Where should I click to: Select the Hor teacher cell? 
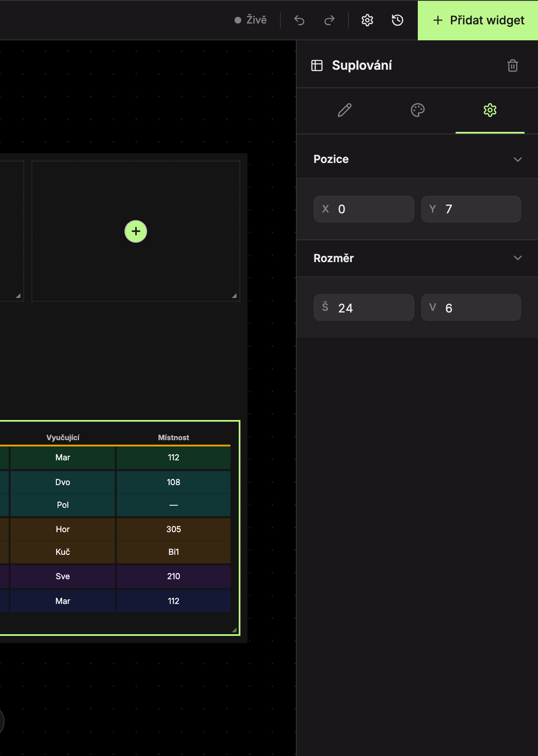tap(63, 529)
